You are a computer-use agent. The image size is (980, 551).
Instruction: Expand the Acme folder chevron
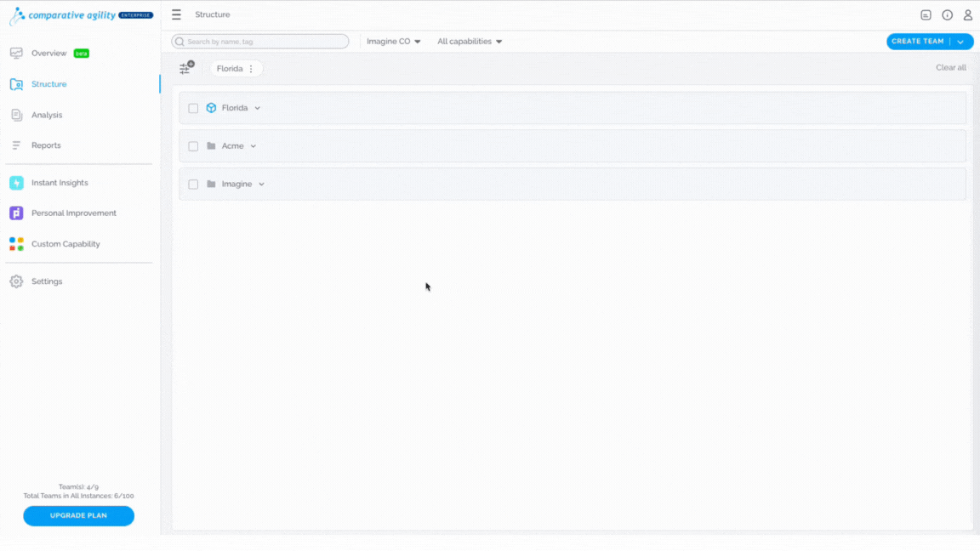[x=254, y=146]
